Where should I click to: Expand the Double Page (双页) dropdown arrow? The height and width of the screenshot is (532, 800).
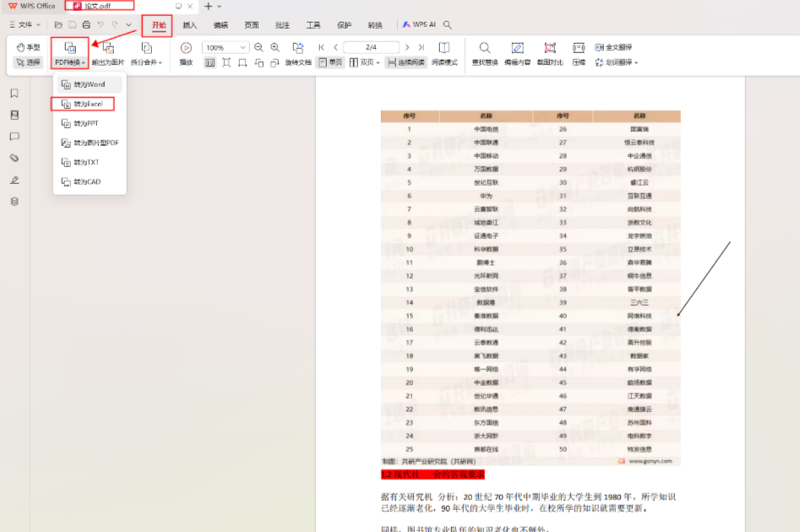pos(378,62)
